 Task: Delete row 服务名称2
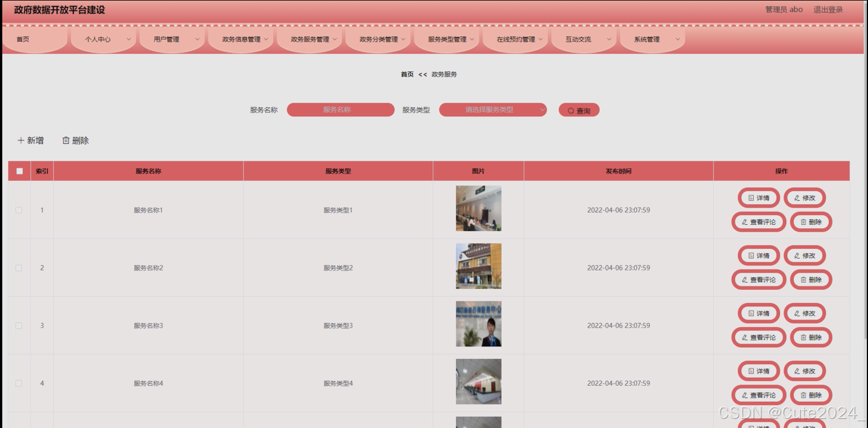[x=811, y=280]
